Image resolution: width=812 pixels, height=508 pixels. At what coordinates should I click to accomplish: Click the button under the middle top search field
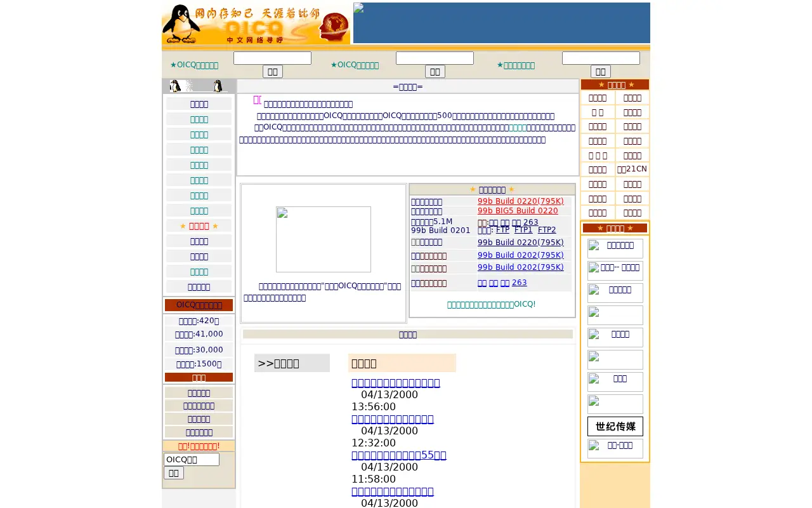click(435, 72)
